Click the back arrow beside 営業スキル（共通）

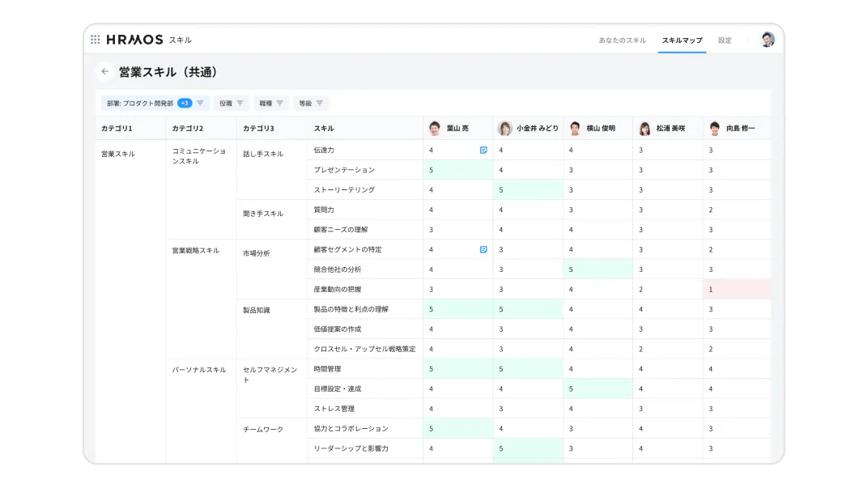[x=104, y=72]
